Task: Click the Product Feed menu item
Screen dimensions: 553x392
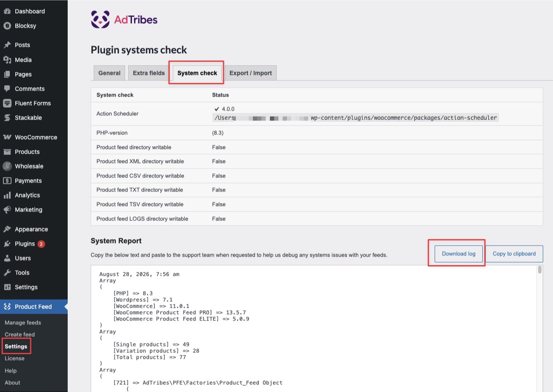Action: coord(34,306)
